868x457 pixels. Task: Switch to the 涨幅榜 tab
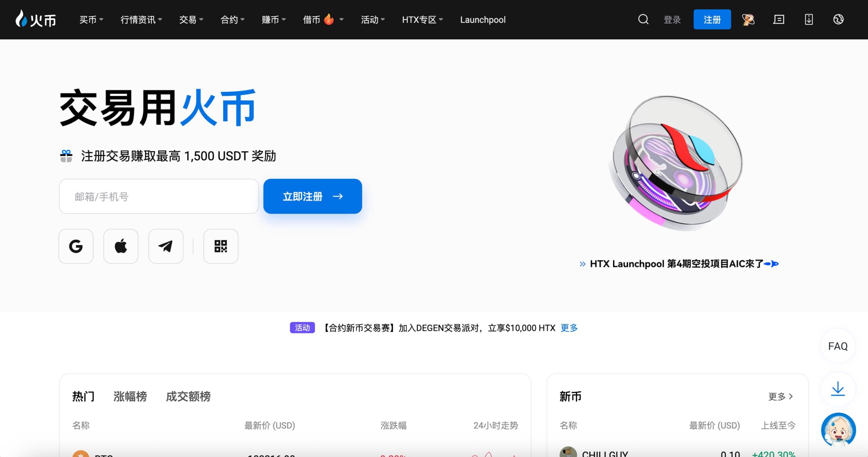point(130,396)
